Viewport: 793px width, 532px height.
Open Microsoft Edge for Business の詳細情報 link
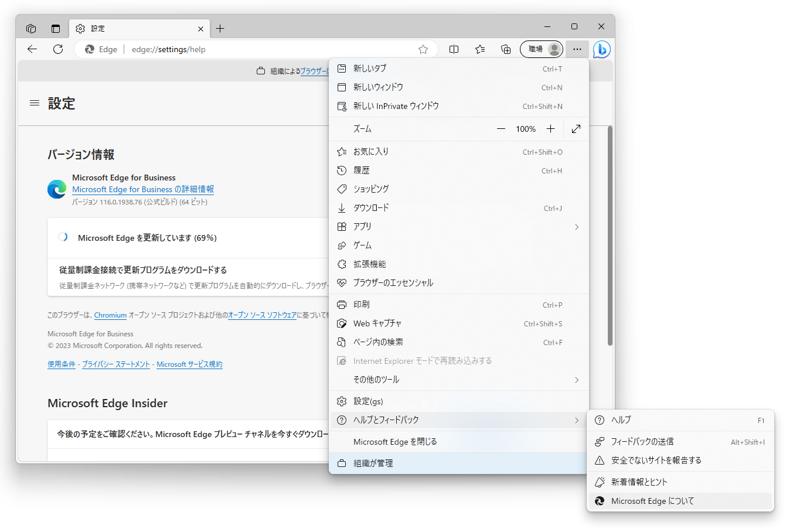coord(142,189)
